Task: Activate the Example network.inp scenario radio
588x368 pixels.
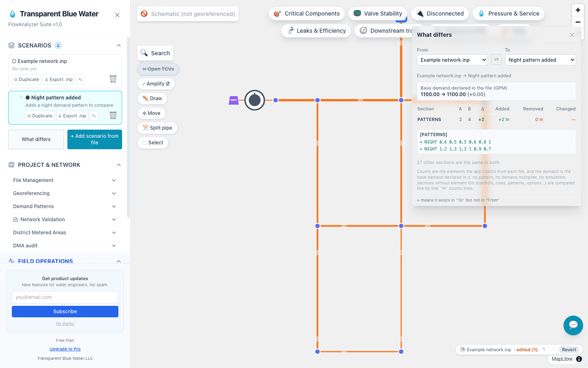Action: pyautogui.click(x=14, y=61)
